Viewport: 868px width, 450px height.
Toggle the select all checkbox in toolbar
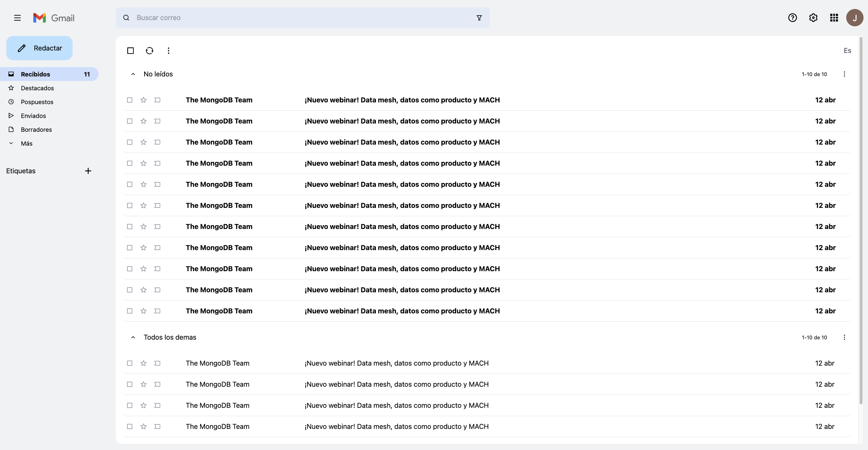tap(130, 51)
